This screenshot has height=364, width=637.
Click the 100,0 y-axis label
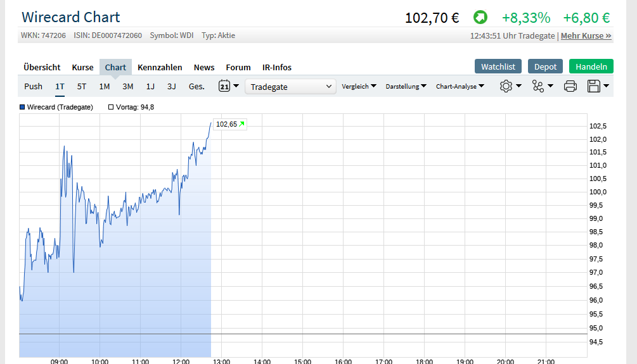tap(598, 192)
